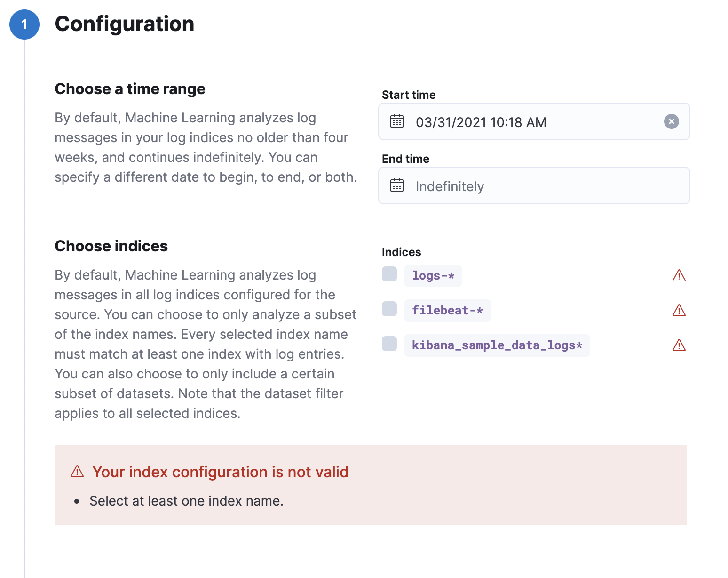Screen dimensions: 728x578
Task: Click the warning icon in error callout
Action: pos(77,471)
